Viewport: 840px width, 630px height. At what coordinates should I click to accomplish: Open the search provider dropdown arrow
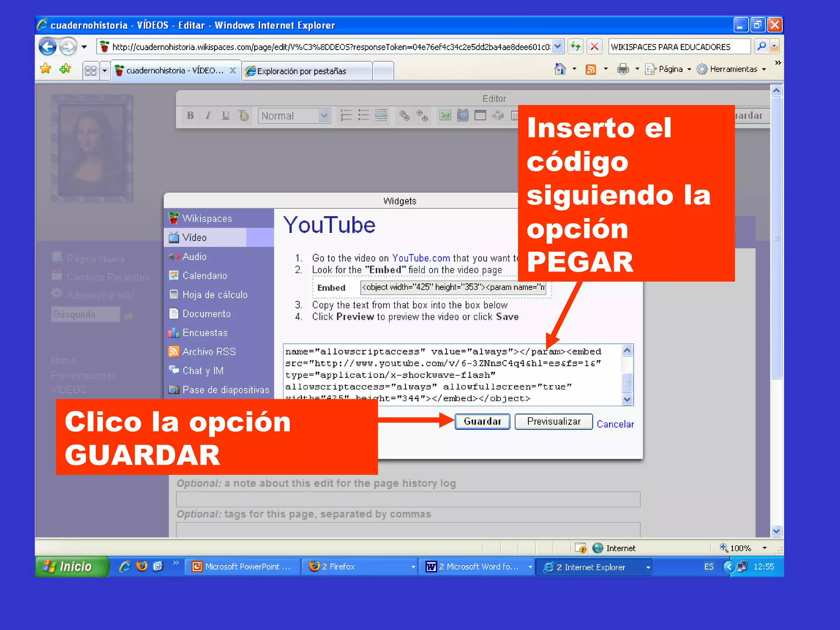pos(775,46)
